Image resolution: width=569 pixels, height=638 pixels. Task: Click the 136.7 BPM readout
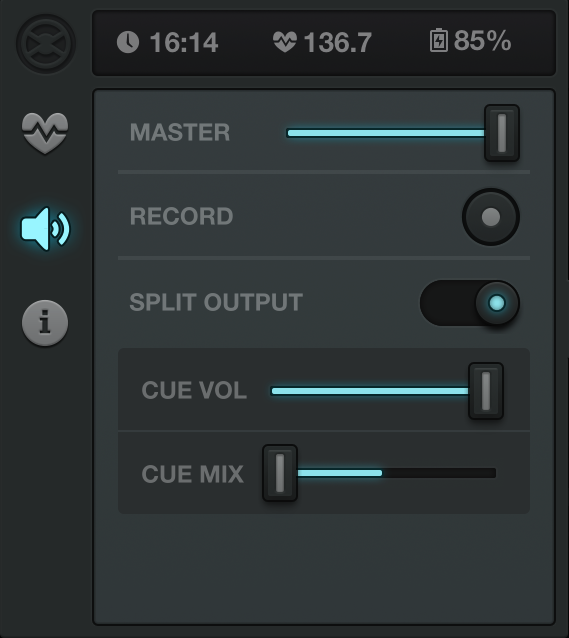point(337,42)
